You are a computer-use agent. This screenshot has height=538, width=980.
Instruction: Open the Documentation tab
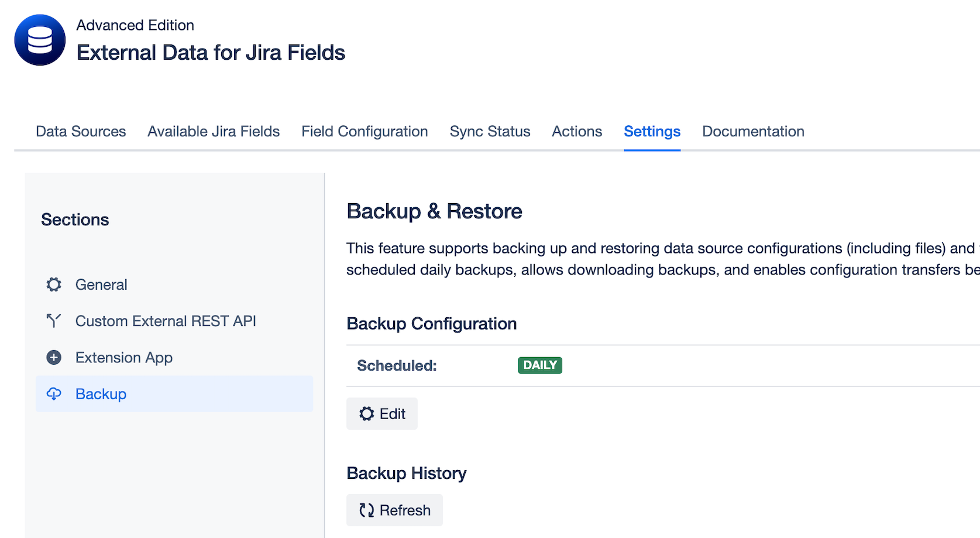(753, 131)
